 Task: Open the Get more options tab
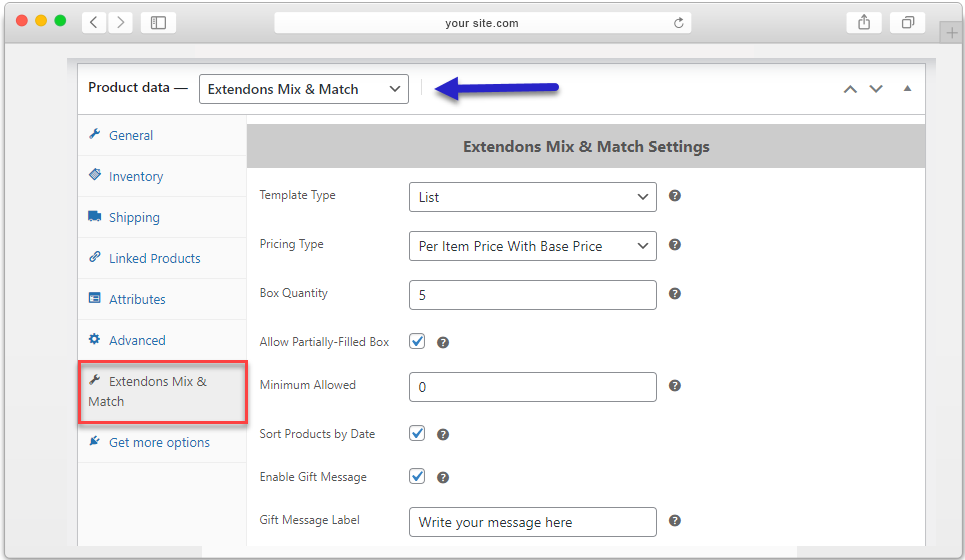pos(162,442)
